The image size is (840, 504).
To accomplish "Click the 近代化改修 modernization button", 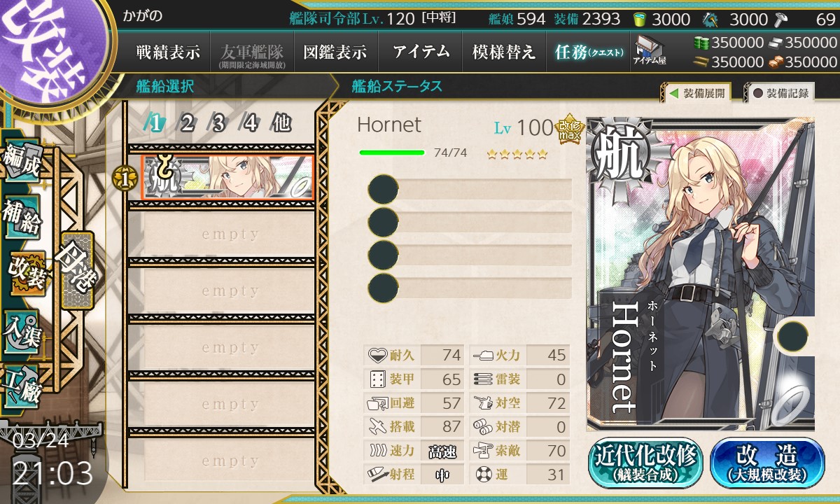I will point(646,462).
